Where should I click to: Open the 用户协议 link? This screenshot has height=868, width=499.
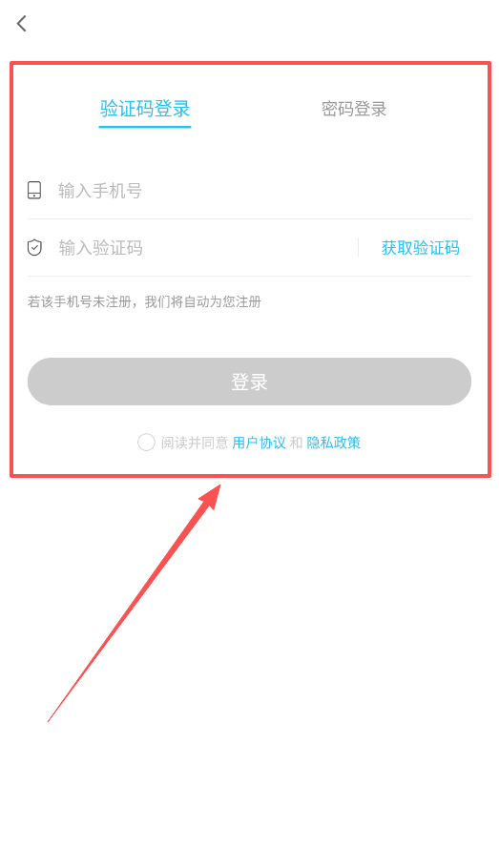coord(260,443)
